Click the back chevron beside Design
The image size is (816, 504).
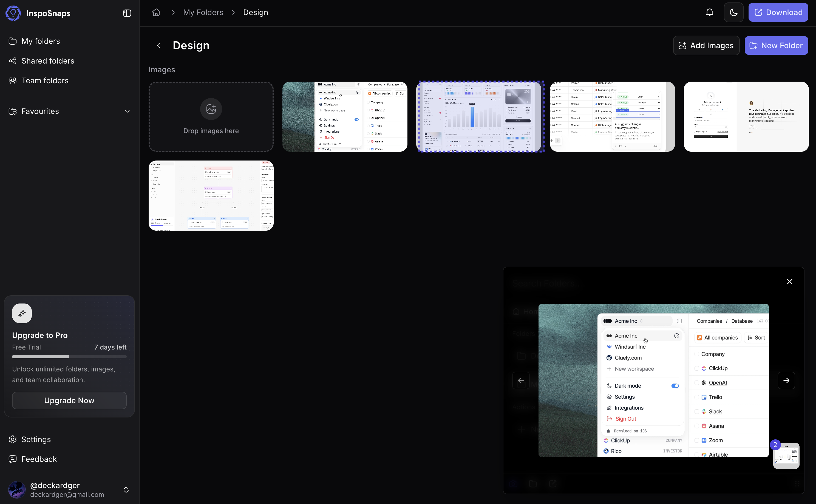158,45
